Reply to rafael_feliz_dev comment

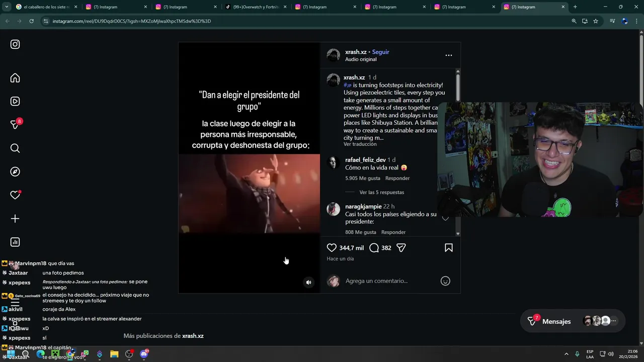(x=397, y=178)
